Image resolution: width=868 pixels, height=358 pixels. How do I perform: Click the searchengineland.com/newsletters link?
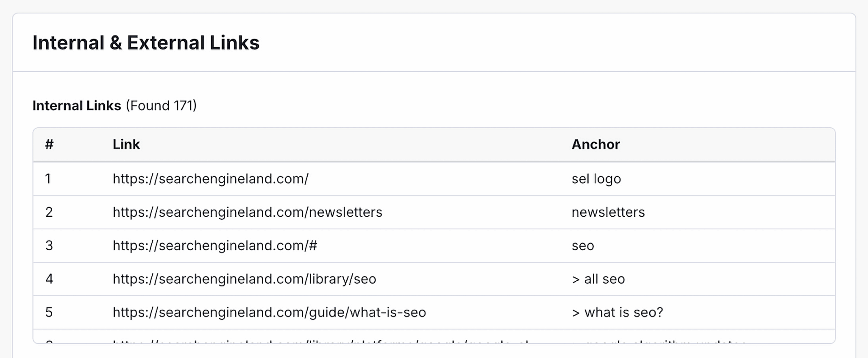(x=247, y=212)
